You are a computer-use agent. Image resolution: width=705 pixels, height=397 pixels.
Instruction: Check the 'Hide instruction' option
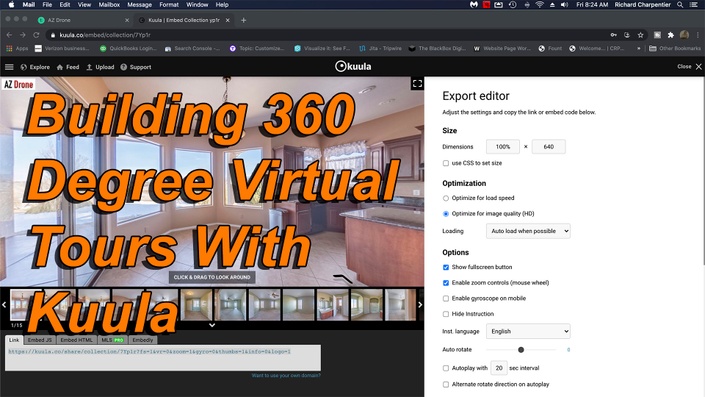tap(446, 314)
